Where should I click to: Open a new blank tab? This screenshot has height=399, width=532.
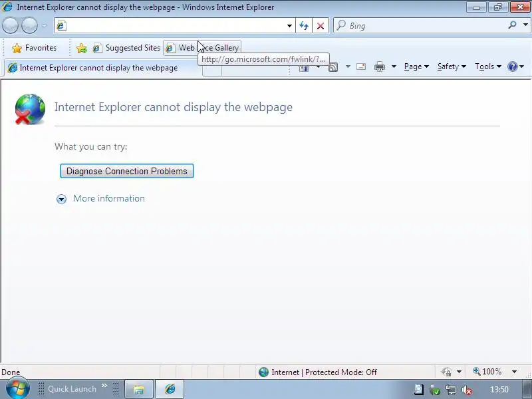pyautogui.click(x=212, y=70)
